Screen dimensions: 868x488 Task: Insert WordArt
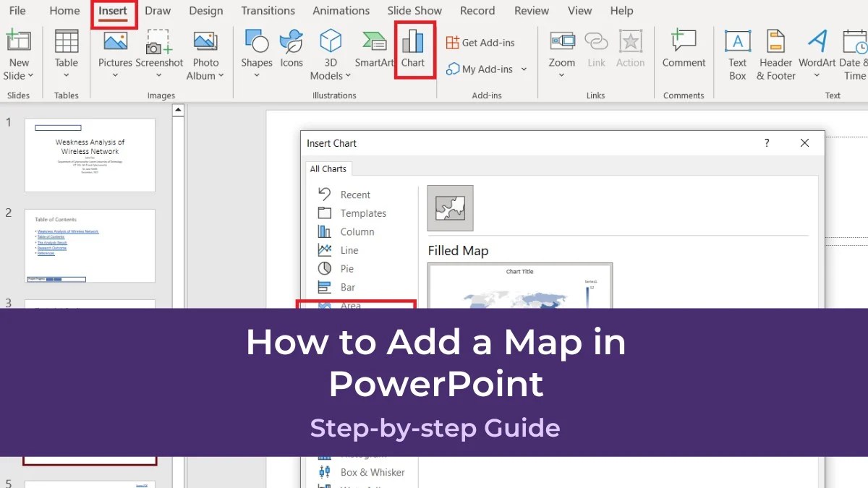(817, 51)
